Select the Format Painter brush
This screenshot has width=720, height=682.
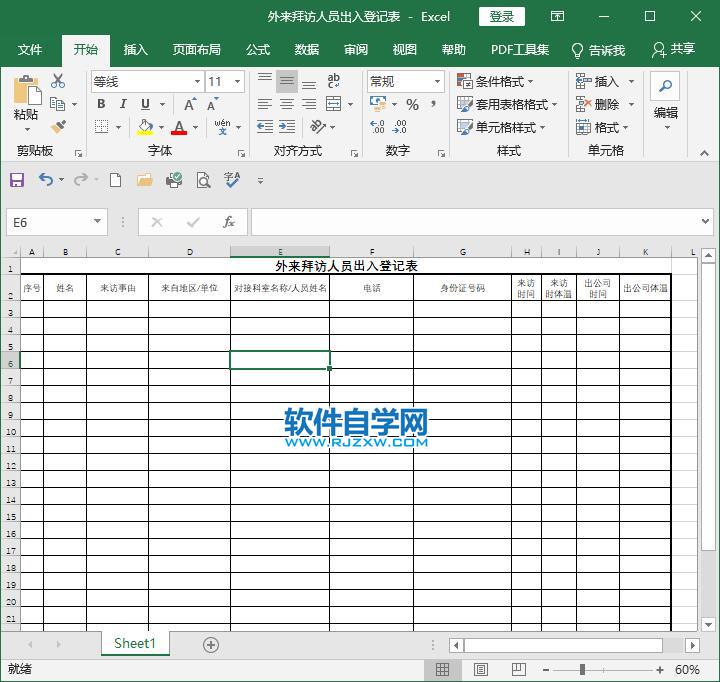coord(58,126)
